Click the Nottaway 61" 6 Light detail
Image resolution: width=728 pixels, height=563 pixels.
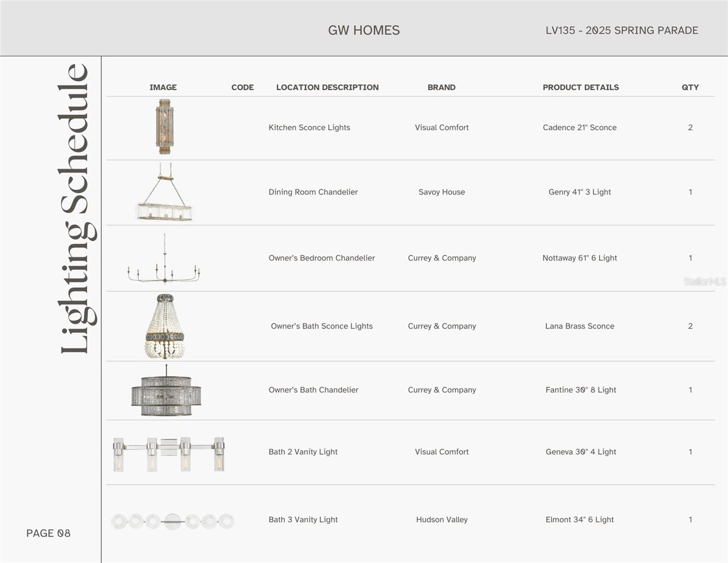pos(580,258)
